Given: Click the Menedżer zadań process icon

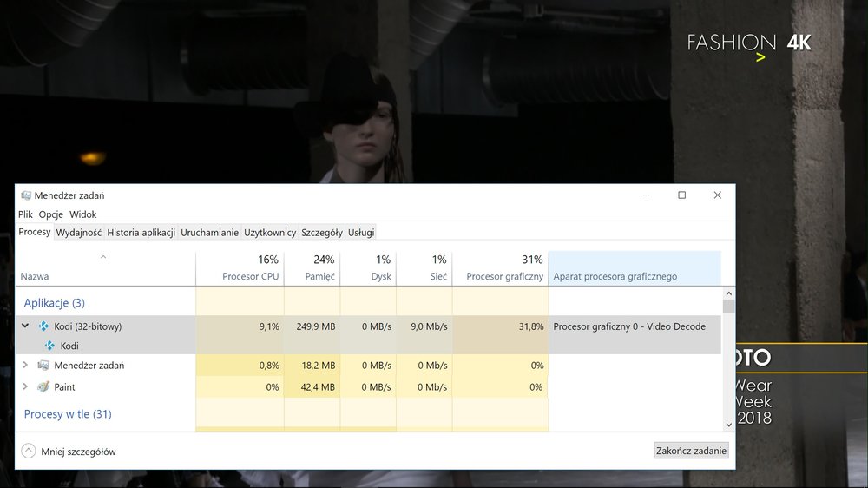Looking at the screenshot, I should pyautogui.click(x=43, y=366).
